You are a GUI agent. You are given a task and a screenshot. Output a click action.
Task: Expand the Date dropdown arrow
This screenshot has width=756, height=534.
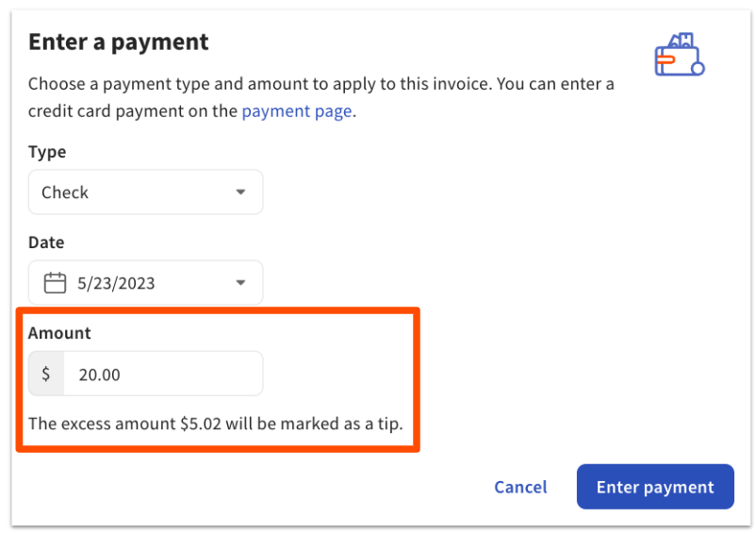tap(240, 283)
